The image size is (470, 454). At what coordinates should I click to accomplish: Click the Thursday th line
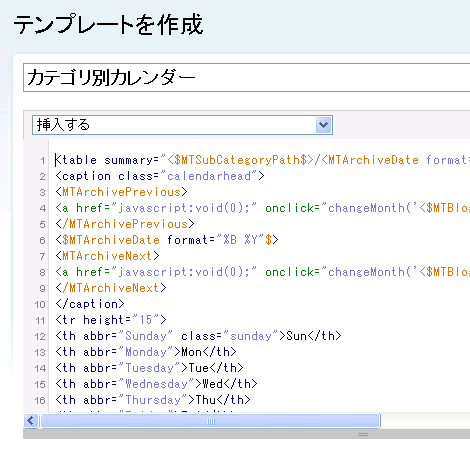[153, 400]
